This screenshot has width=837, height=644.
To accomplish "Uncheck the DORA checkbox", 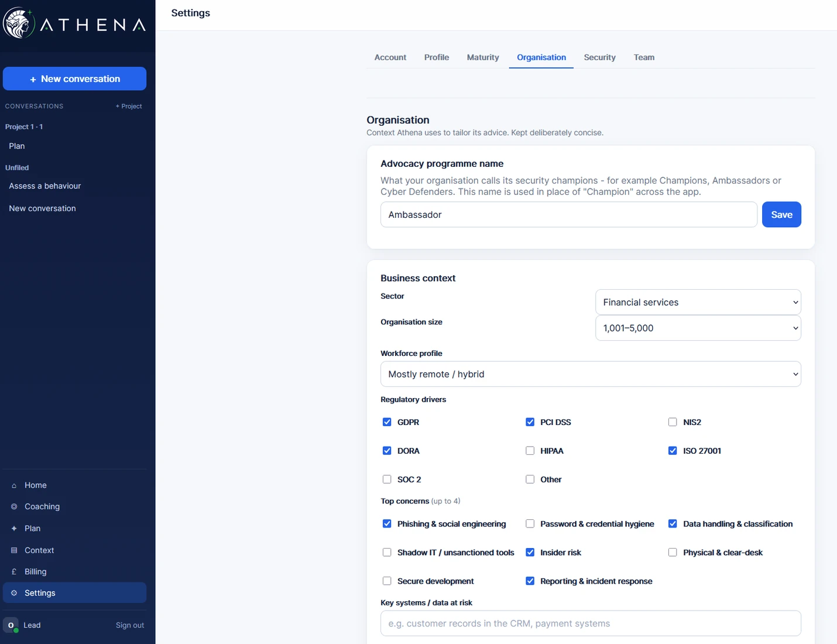I will click(387, 451).
